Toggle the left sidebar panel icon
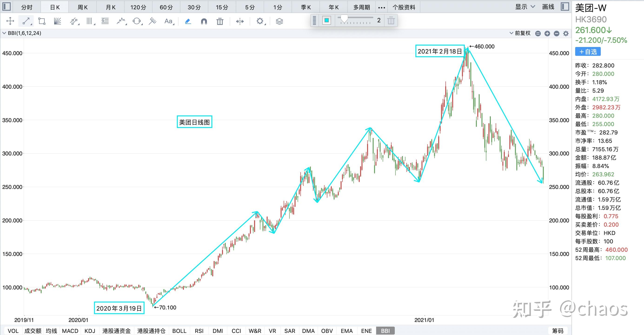Viewport: 644px width, 335px height. (6, 7)
